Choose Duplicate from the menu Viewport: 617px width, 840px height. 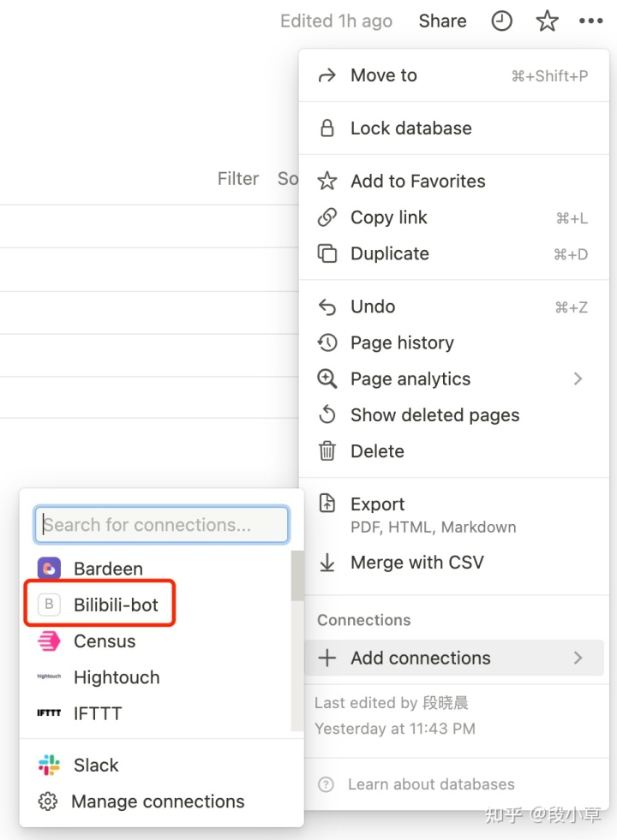point(389,253)
